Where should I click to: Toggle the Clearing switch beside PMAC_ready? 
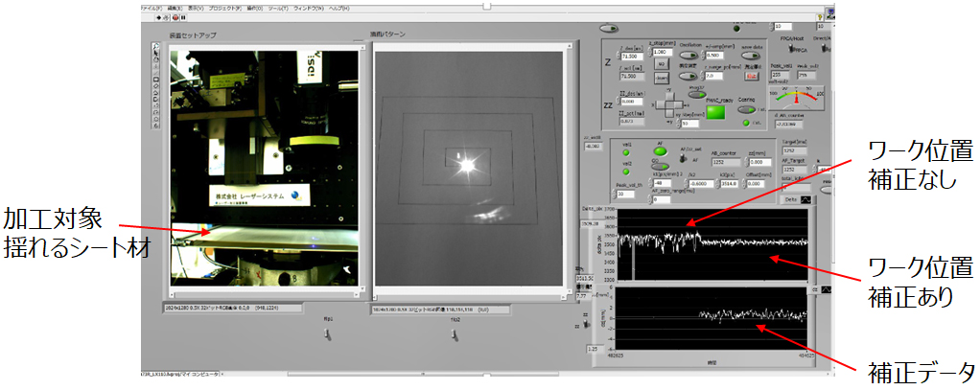click(746, 109)
